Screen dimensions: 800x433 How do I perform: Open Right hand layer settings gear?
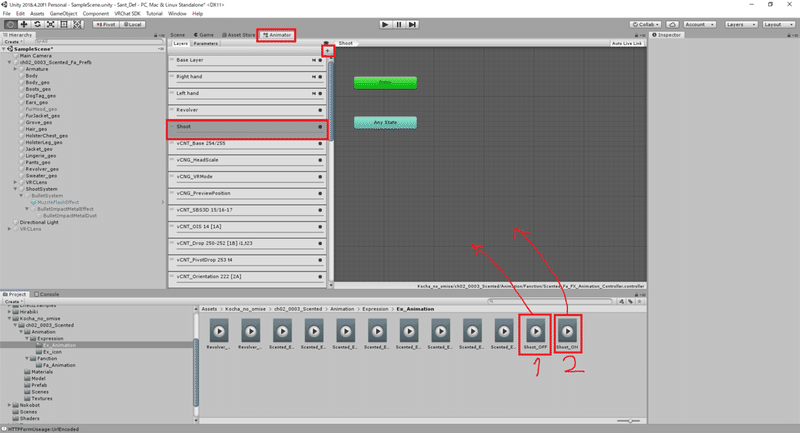pos(320,77)
